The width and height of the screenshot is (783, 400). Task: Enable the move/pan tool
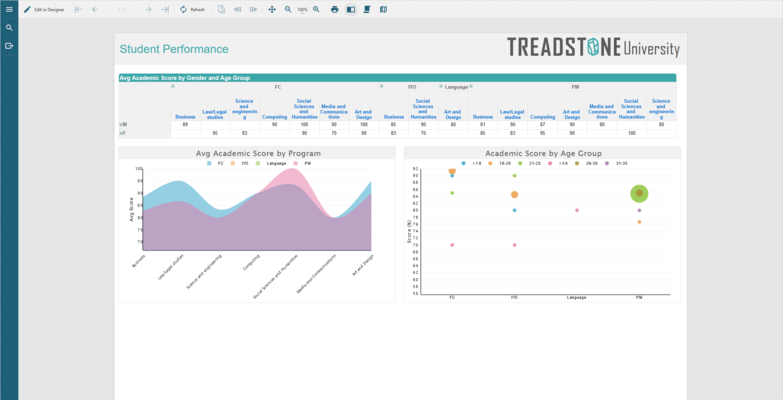click(272, 9)
